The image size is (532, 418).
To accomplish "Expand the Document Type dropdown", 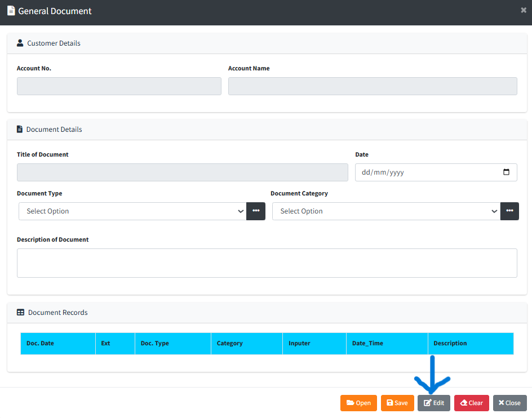I will point(132,211).
